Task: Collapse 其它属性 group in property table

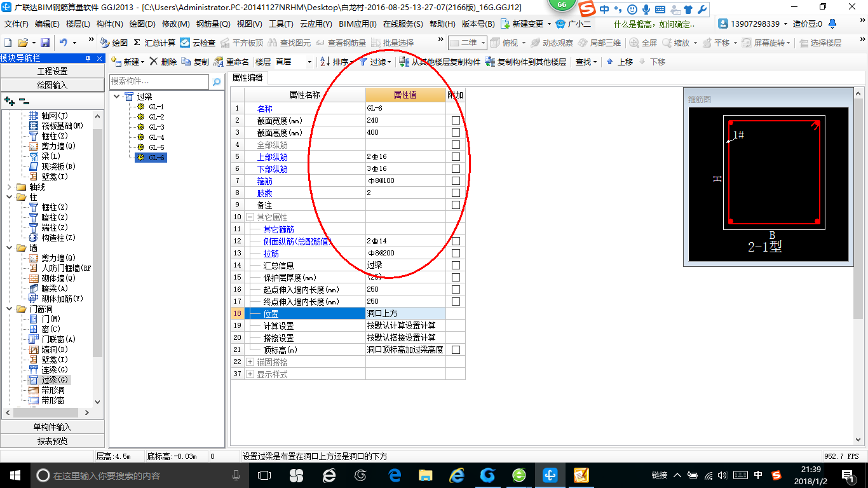Action: point(250,217)
